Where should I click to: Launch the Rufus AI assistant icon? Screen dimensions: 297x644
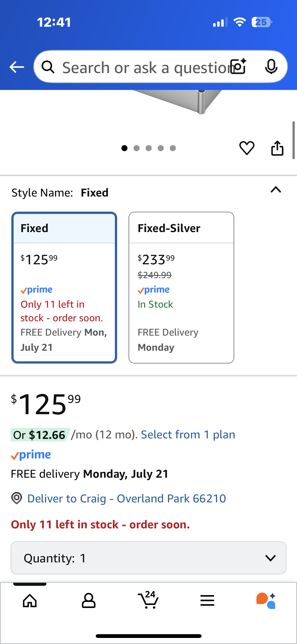[266, 601]
